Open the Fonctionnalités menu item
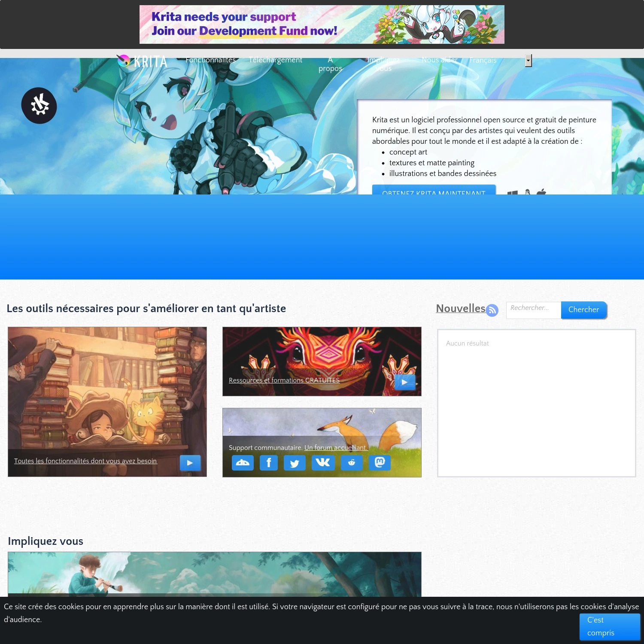 (x=210, y=60)
